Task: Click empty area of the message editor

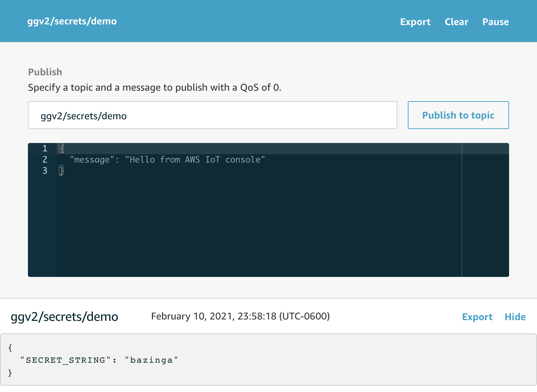Action: [258, 227]
